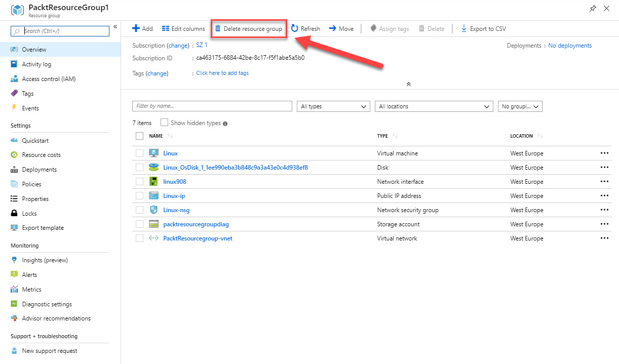Screen dimensions: 619x364
Task: Click the Assign tags toolbar button
Action: [x=390, y=29]
